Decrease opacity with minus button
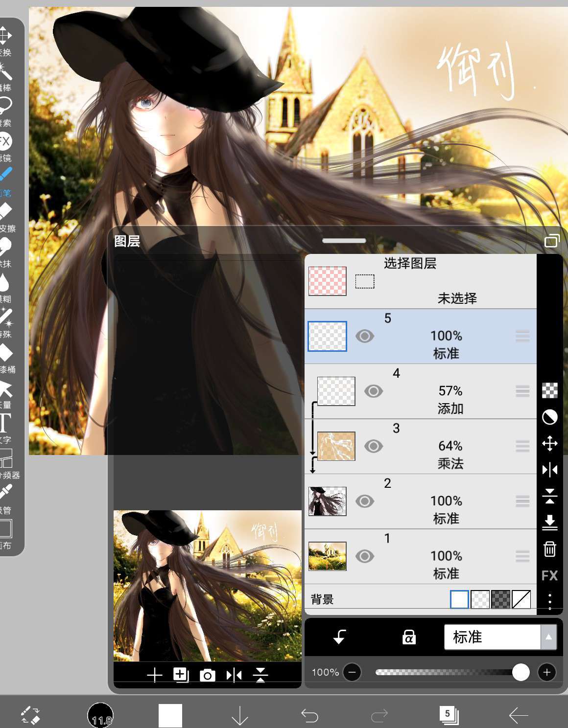568x728 pixels. coord(352,672)
